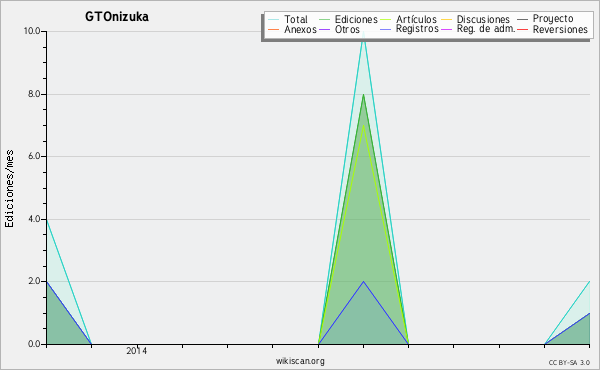Click the Total peak at 10 edits
The image size is (600, 370).
(x=364, y=32)
